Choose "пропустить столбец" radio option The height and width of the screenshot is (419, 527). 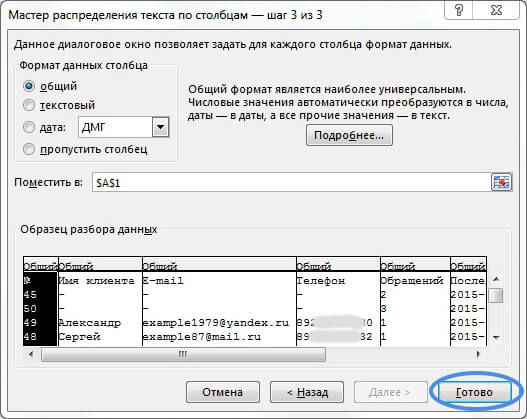[x=29, y=149]
